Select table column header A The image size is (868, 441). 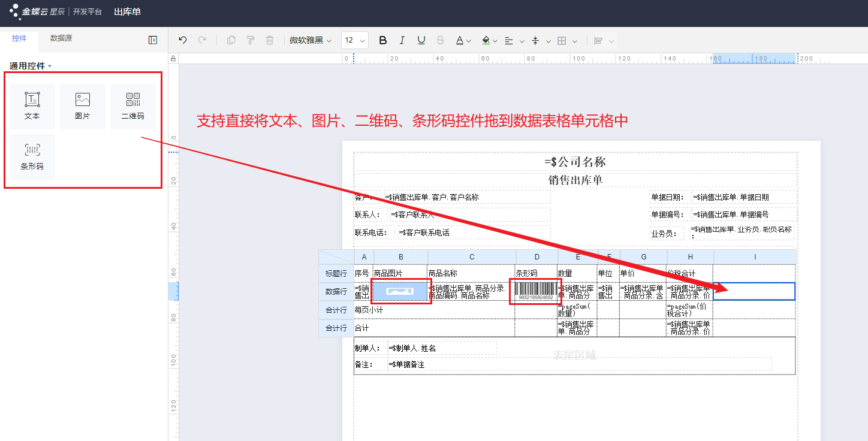tap(364, 257)
